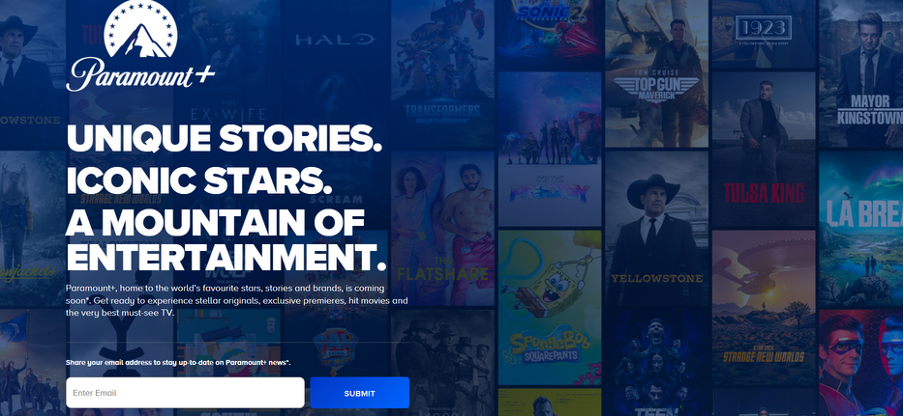Click the Star Trek Strange New Worlds poster
Image resolution: width=904 pixels, height=416 pixels.
764,308
